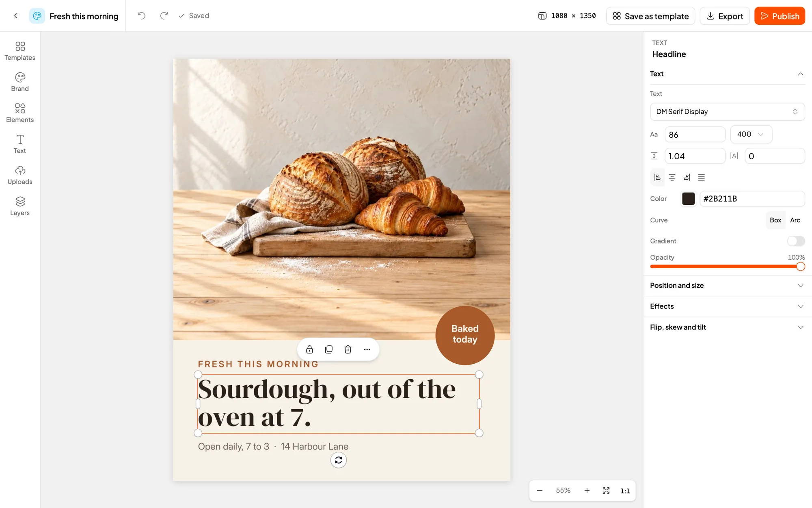Image resolution: width=812 pixels, height=508 pixels.
Task: Redo the last undone action
Action: click(164, 16)
